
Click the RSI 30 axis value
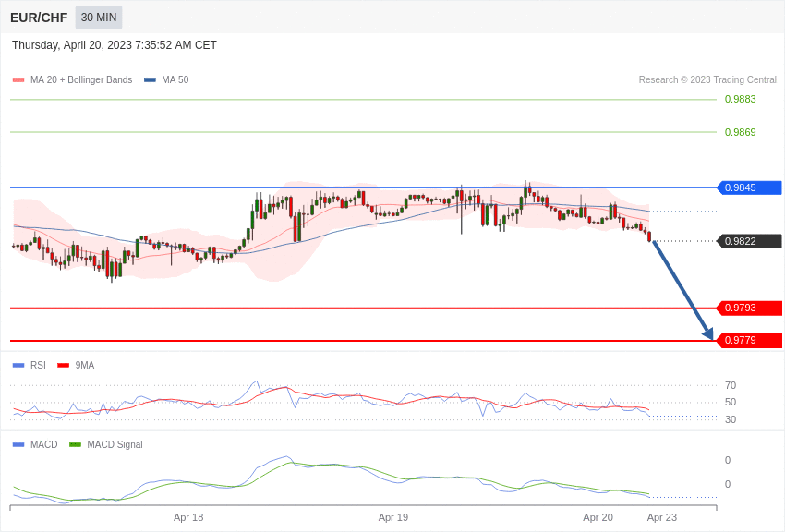click(x=731, y=419)
